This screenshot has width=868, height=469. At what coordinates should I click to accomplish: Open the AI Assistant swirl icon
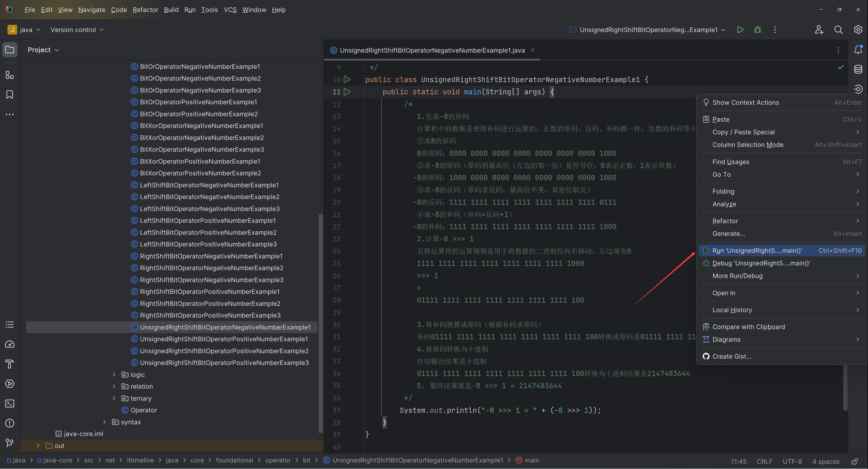coord(858,89)
